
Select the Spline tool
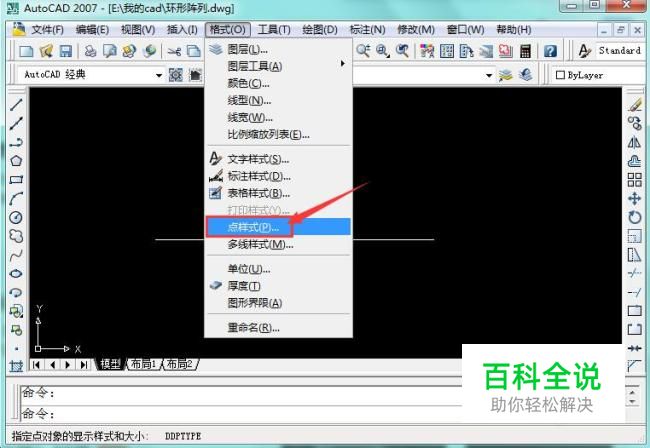tap(16, 255)
